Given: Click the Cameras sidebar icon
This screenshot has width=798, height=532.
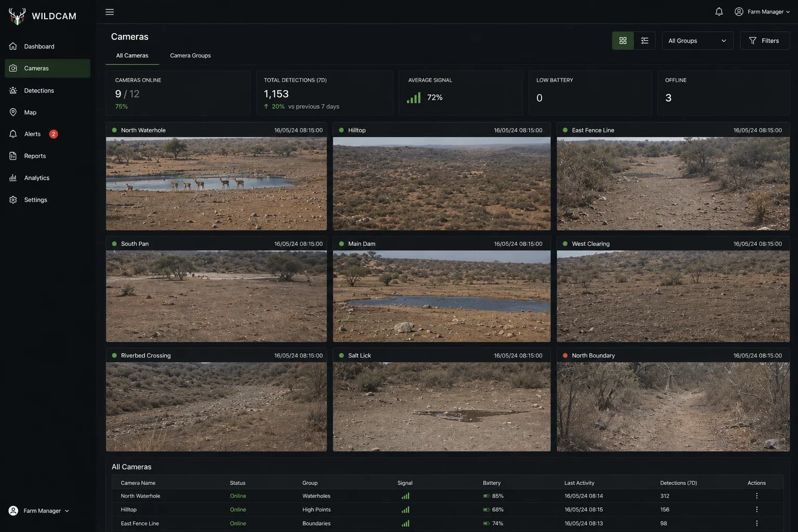Looking at the screenshot, I should 13,68.
